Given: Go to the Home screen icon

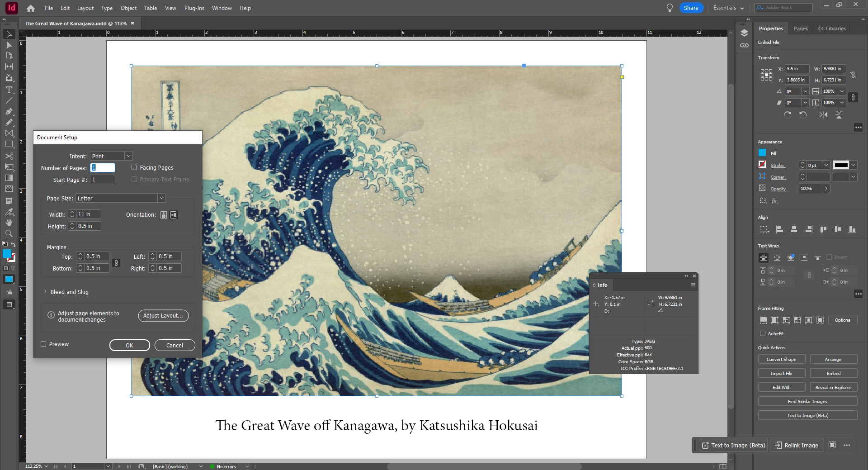Looking at the screenshot, I should 31,8.
